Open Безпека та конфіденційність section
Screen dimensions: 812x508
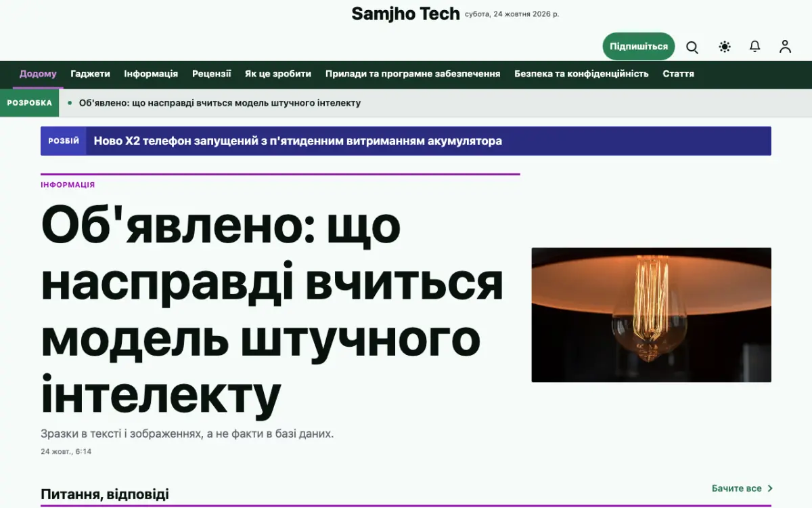[581, 74]
